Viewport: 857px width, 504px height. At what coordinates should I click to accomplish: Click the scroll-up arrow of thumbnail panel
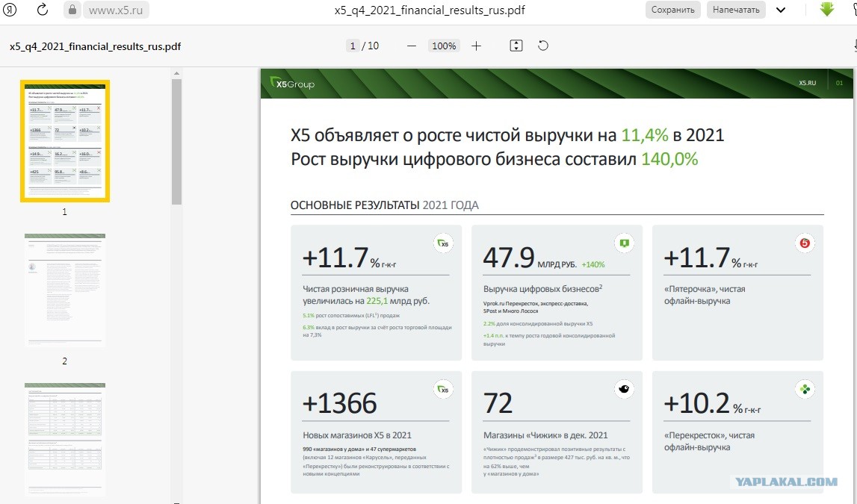[176, 73]
